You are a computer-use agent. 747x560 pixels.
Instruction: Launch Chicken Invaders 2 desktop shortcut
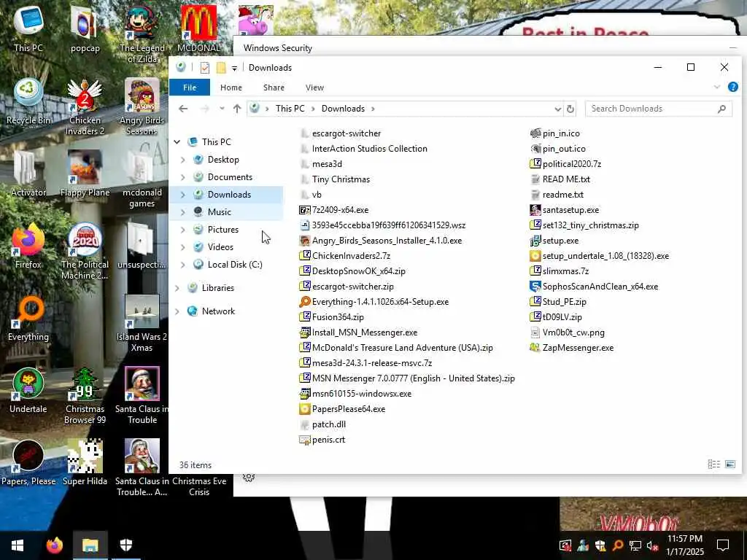coord(85,106)
